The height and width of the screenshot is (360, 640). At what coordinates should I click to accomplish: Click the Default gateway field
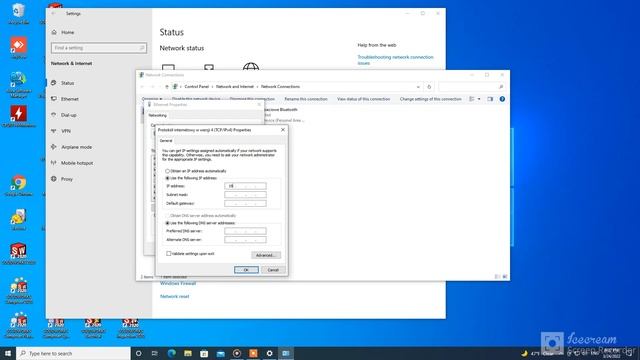[x=245, y=203]
